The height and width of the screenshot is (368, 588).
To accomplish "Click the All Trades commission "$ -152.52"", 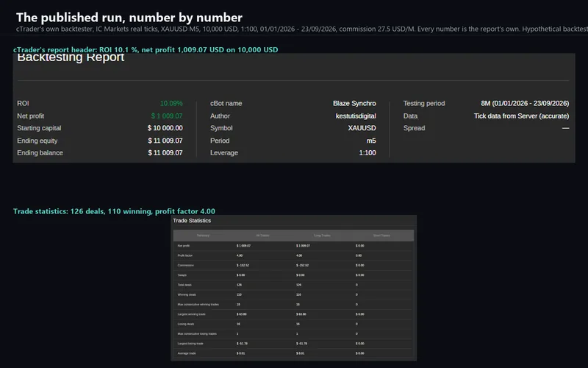I will (x=243, y=265).
